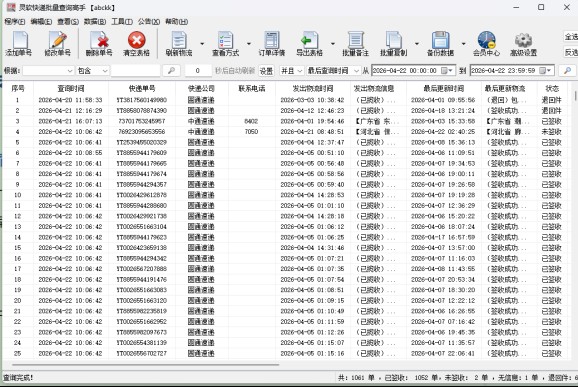Click the 退回件 status in row 1
This screenshot has width=578, height=387.
point(551,100)
